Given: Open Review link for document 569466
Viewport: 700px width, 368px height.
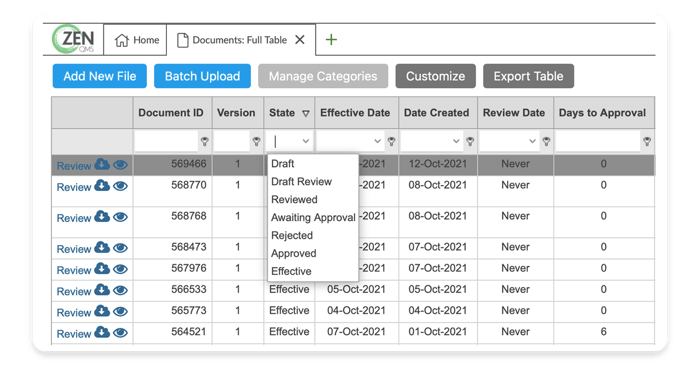Looking at the screenshot, I should tap(74, 166).
